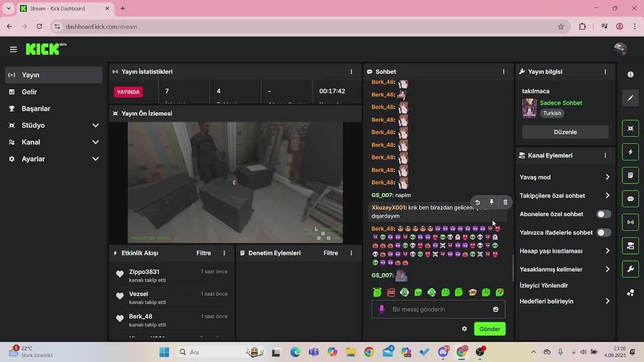Toggle the document moderation widget icon
The width and height of the screenshot is (644, 362).
tap(630, 175)
